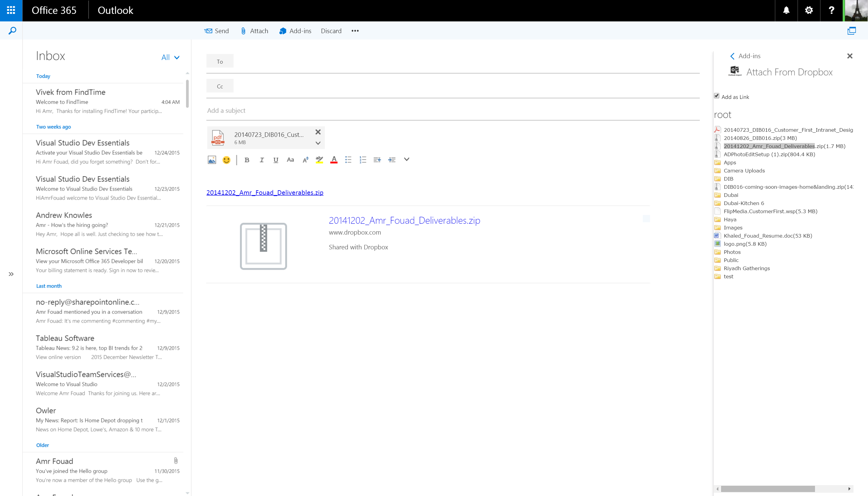Expand more formatting options chevron
Viewport: 868px width, 496px height.
coord(407,159)
